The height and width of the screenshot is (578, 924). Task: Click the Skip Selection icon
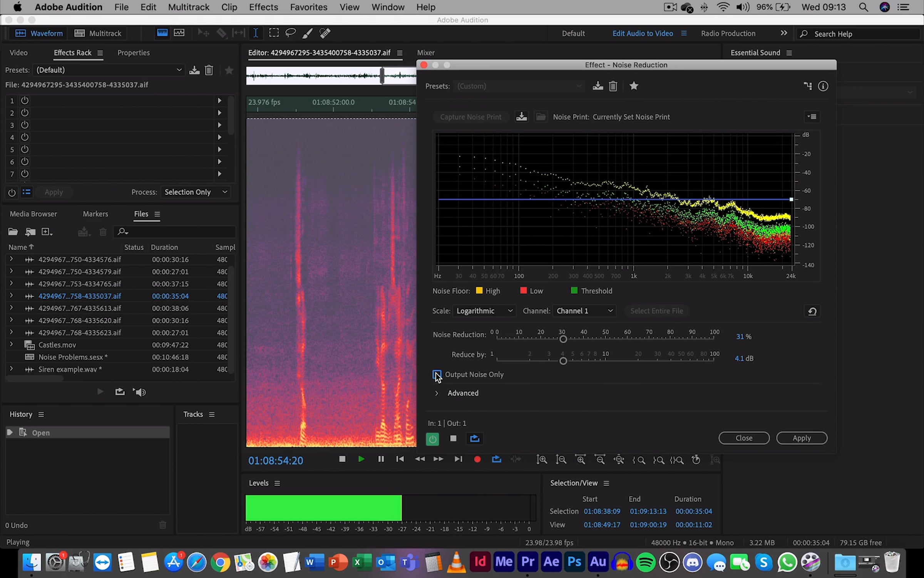coord(516,459)
